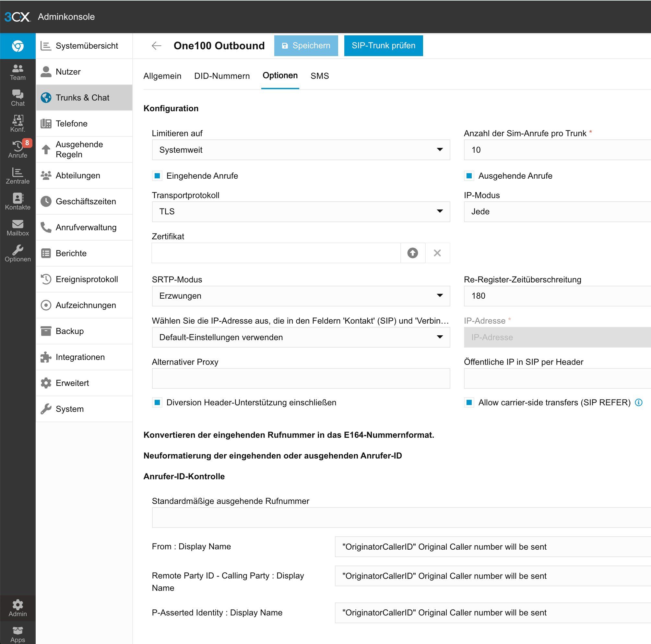Expand Konvertieren der eingehenden Rufnummer section
The width and height of the screenshot is (651, 644).
pyautogui.click(x=289, y=435)
